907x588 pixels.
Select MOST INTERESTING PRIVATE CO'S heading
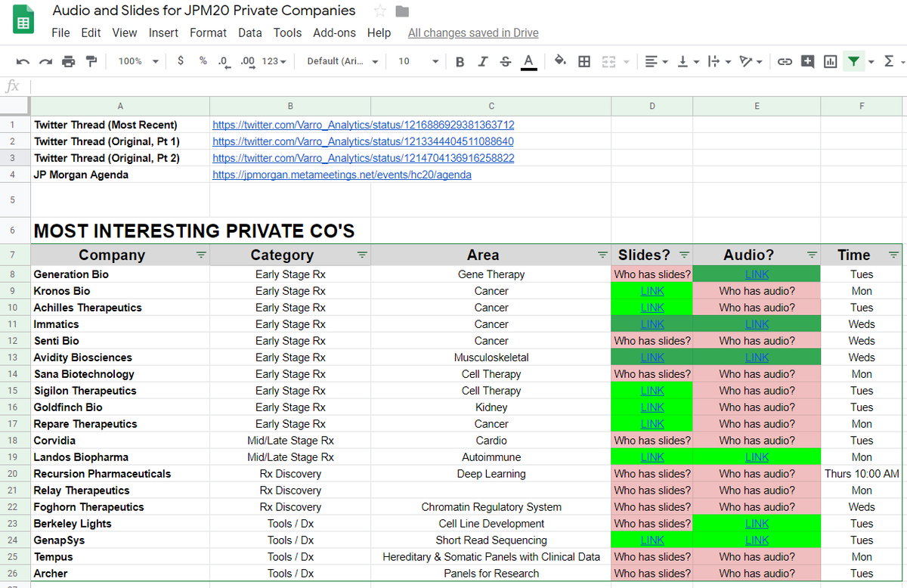[x=194, y=231]
